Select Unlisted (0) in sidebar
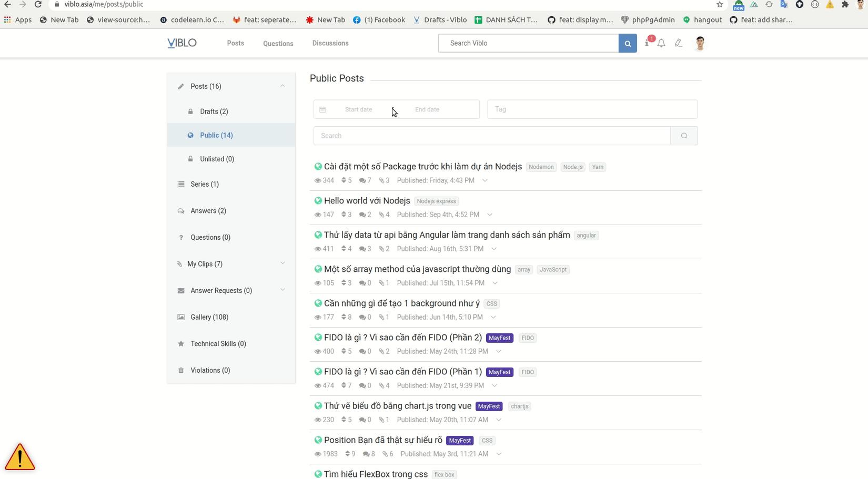Viewport: 868px width, 479px height. (x=231, y=159)
